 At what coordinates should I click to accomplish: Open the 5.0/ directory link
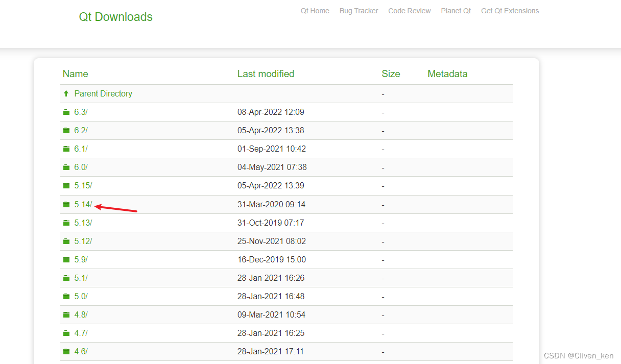(x=81, y=296)
